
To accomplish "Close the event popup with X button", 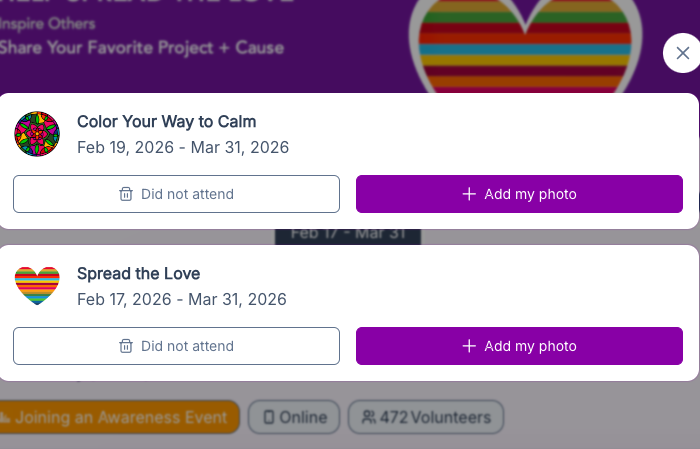I will (682, 53).
